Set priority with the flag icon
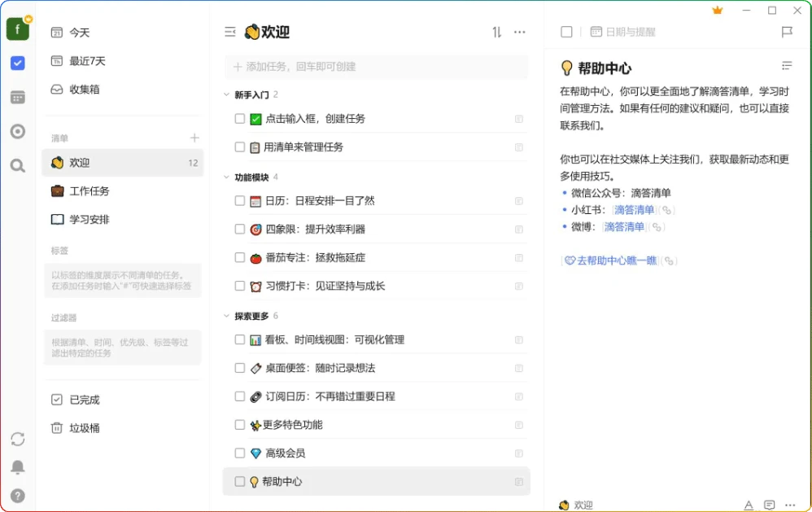Image resolution: width=812 pixels, height=512 pixels. pyautogui.click(x=787, y=32)
